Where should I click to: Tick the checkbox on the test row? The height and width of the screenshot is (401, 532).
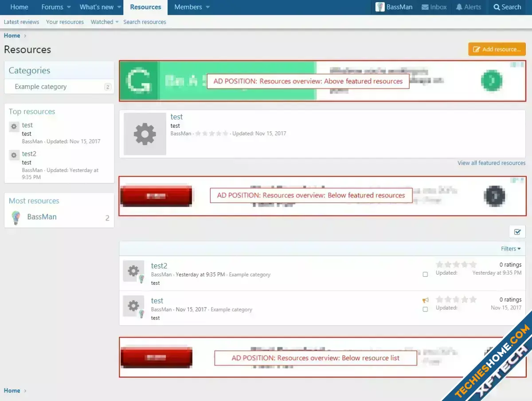(425, 309)
